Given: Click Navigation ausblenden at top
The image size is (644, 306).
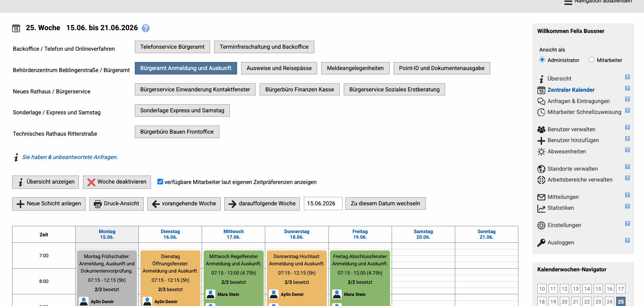Looking at the screenshot, I should (598, 2).
